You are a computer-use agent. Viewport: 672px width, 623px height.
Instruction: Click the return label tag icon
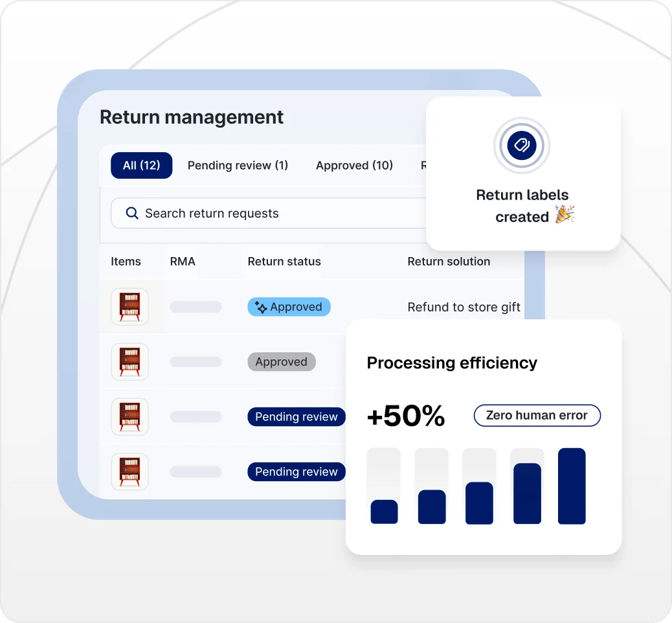point(522,145)
